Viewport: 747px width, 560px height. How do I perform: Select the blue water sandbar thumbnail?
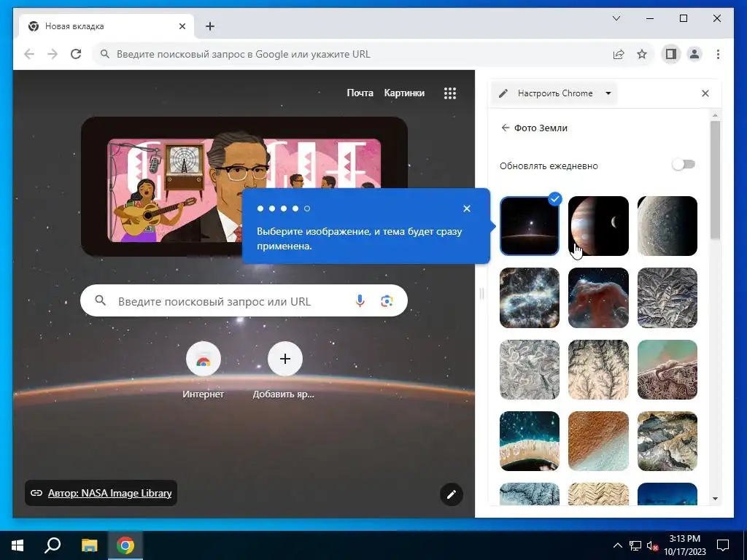tap(530, 441)
